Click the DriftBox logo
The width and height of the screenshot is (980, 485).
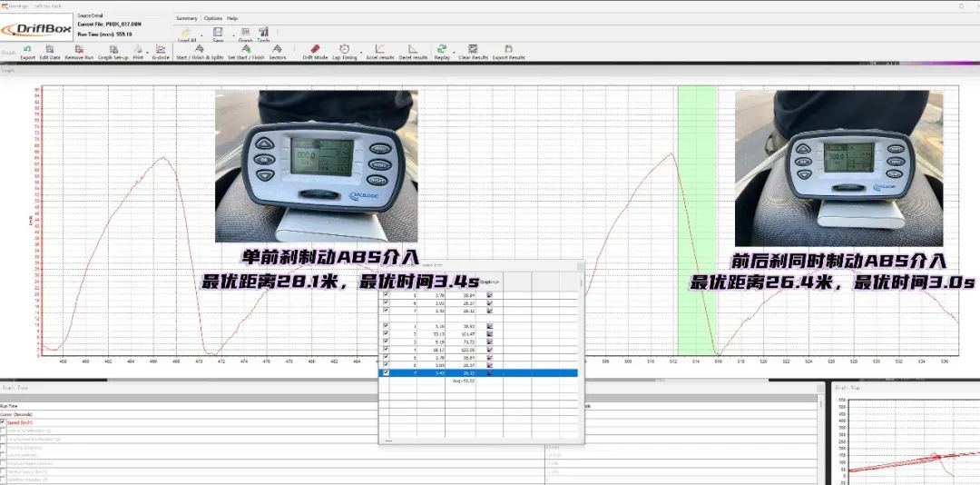36,29
